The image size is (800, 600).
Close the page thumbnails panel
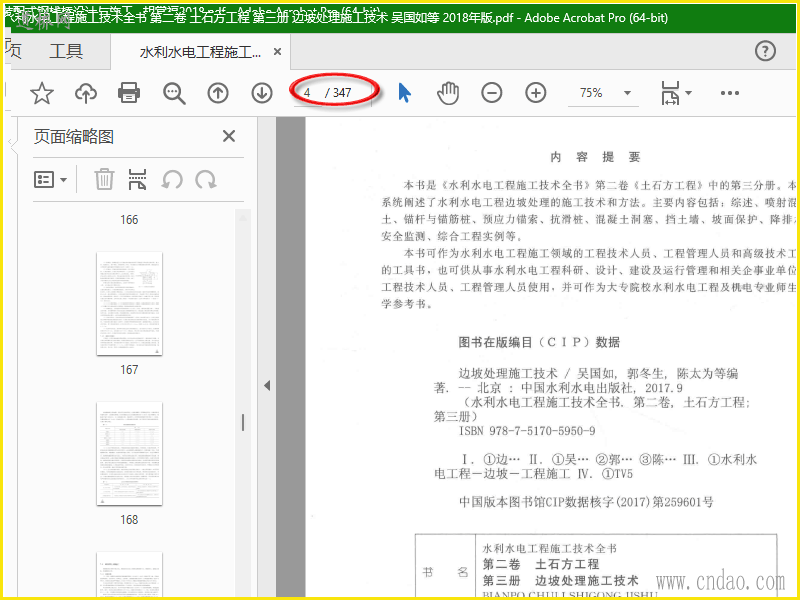[229, 136]
